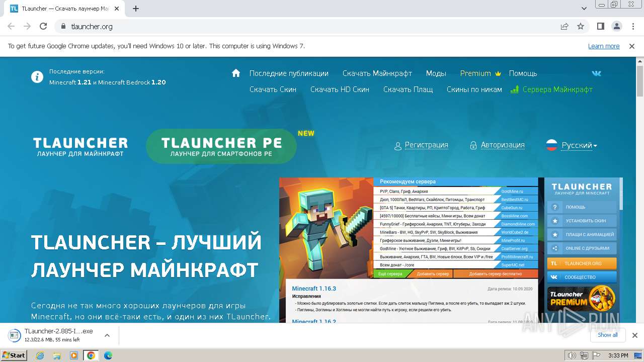Open Скины по никам link
Screen dimensions: 644x362
pos(474,89)
